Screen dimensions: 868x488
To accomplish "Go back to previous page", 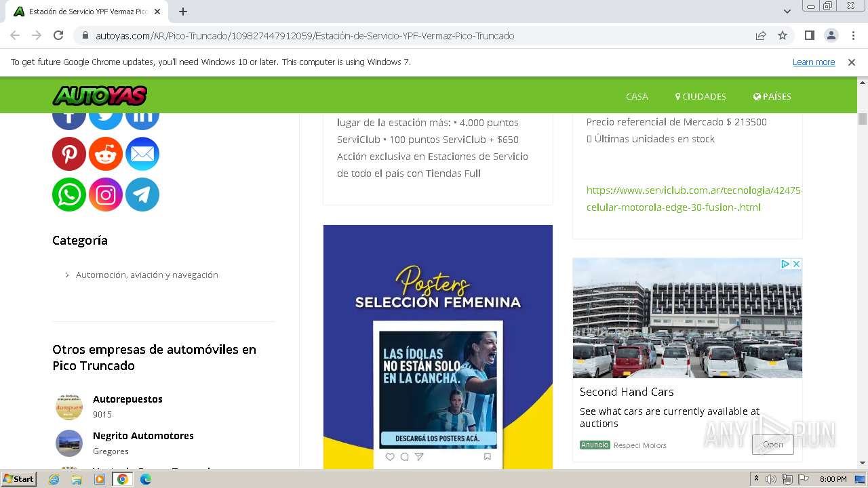I will point(15,35).
